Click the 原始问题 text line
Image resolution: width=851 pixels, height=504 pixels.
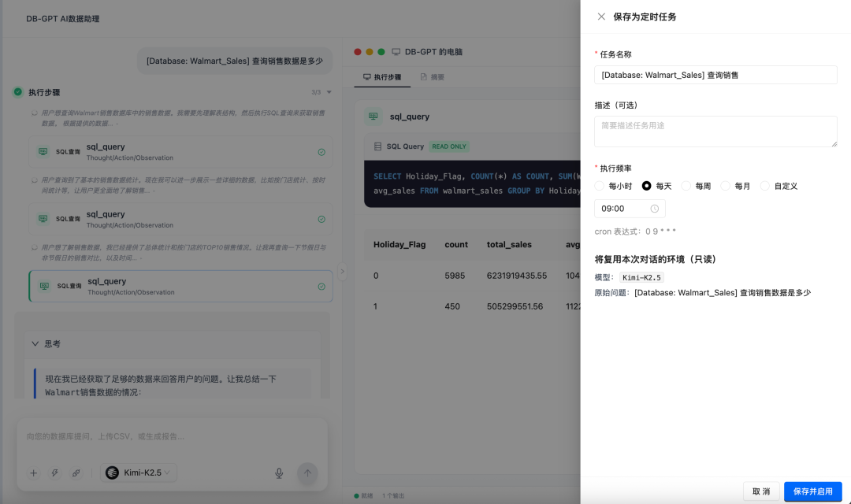tap(702, 293)
